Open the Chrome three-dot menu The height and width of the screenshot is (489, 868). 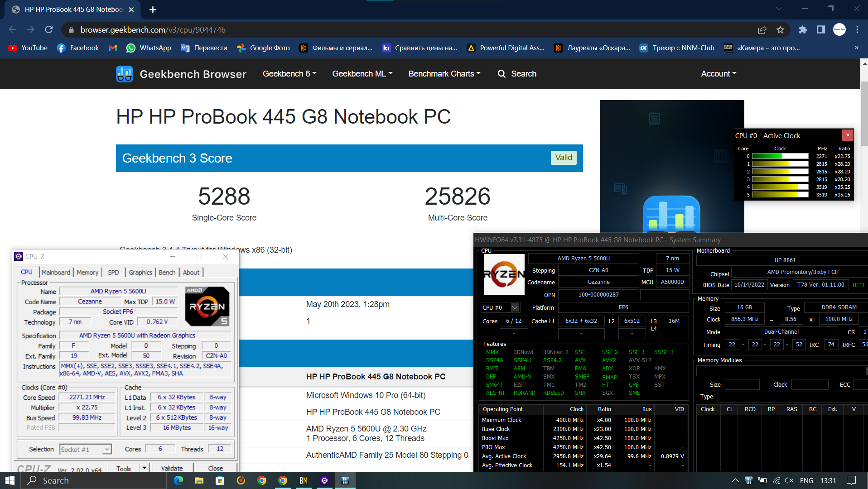tap(857, 29)
